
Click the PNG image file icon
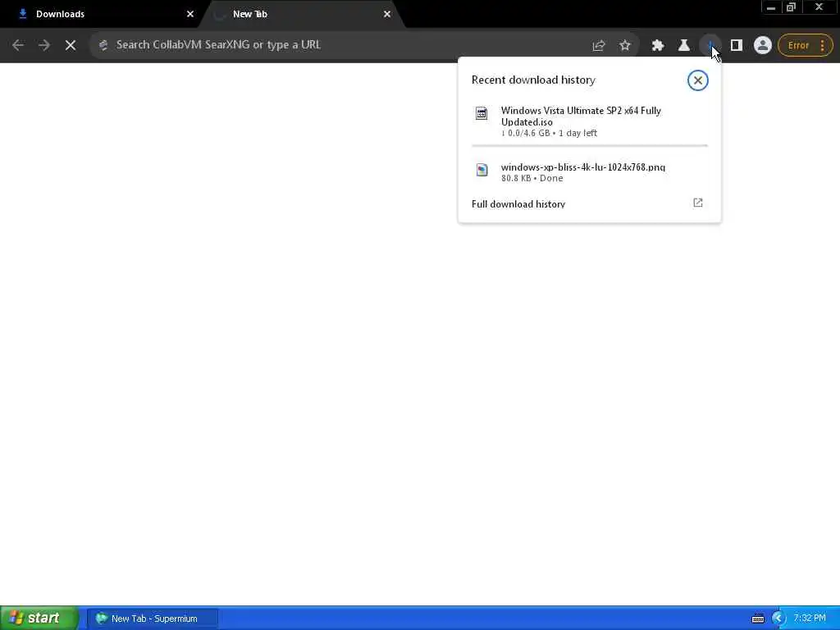(x=482, y=170)
